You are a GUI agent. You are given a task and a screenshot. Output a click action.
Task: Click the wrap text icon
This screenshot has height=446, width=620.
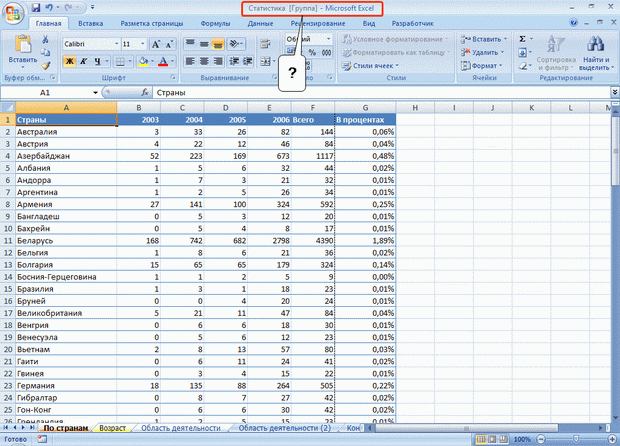(x=265, y=43)
